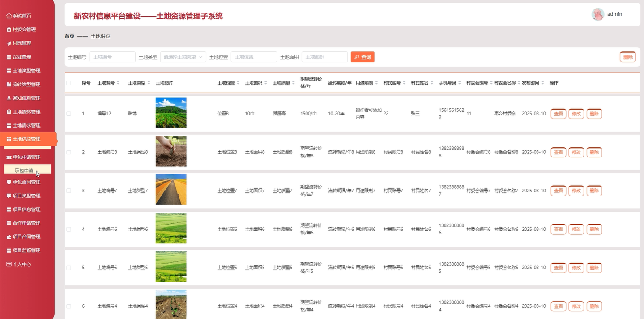Open 企业管理 via its sidebar icon
644x319 pixels.
[x=8, y=56]
